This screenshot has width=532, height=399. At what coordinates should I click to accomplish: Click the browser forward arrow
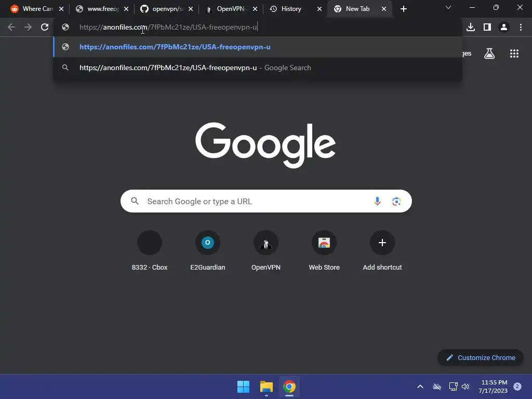pos(28,27)
